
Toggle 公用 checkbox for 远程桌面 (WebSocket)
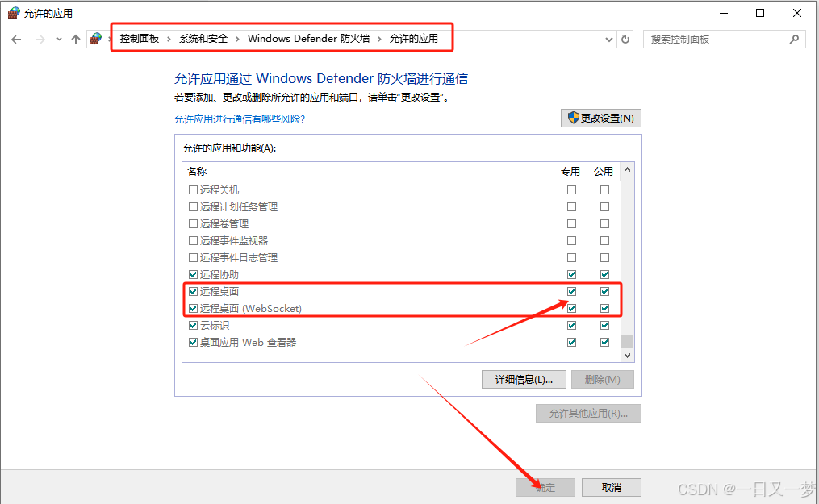(604, 308)
